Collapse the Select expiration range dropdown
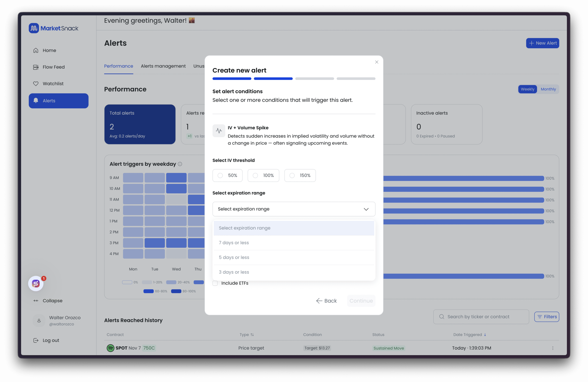 pos(366,209)
